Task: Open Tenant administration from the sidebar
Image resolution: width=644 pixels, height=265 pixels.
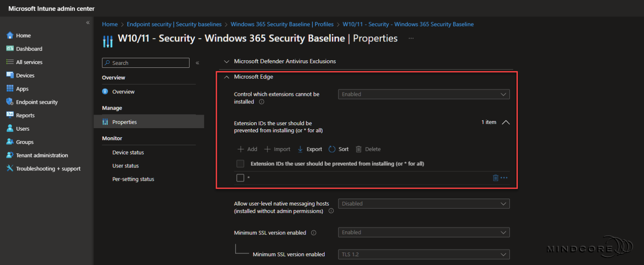Action: [x=10, y=155]
